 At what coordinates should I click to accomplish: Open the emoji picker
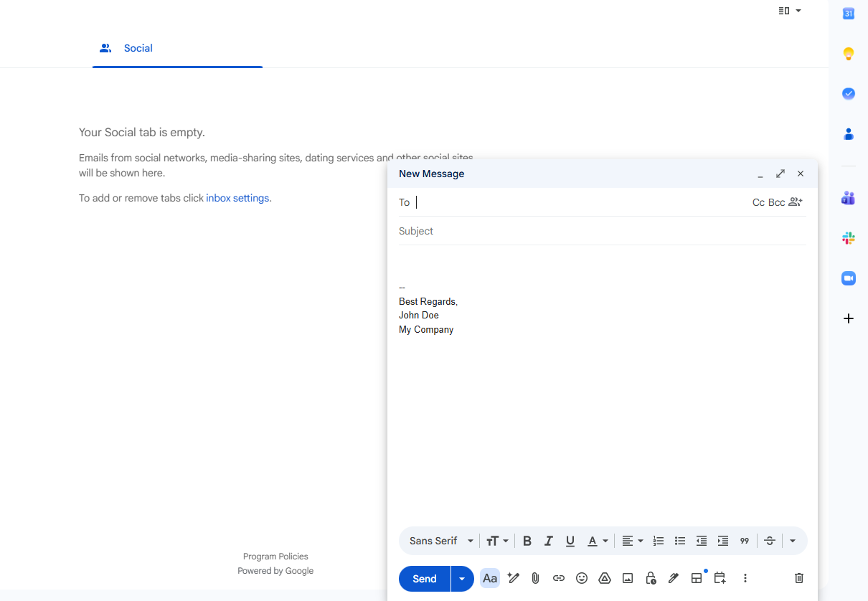click(582, 578)
